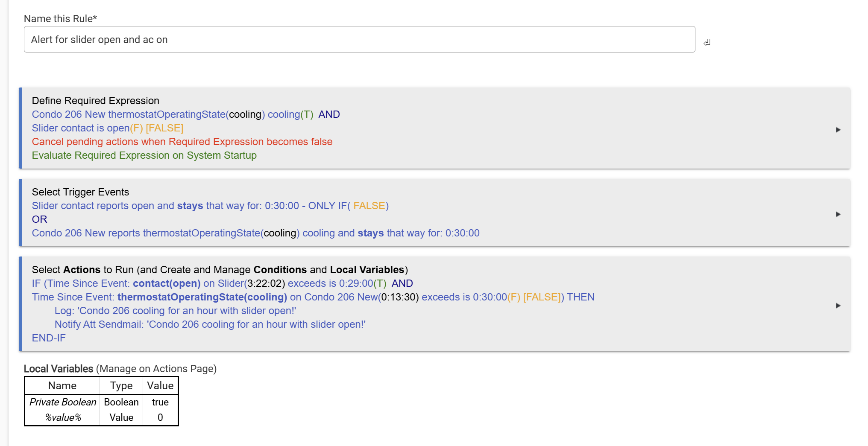Click the enter icon beside rule name

point(707,42)
